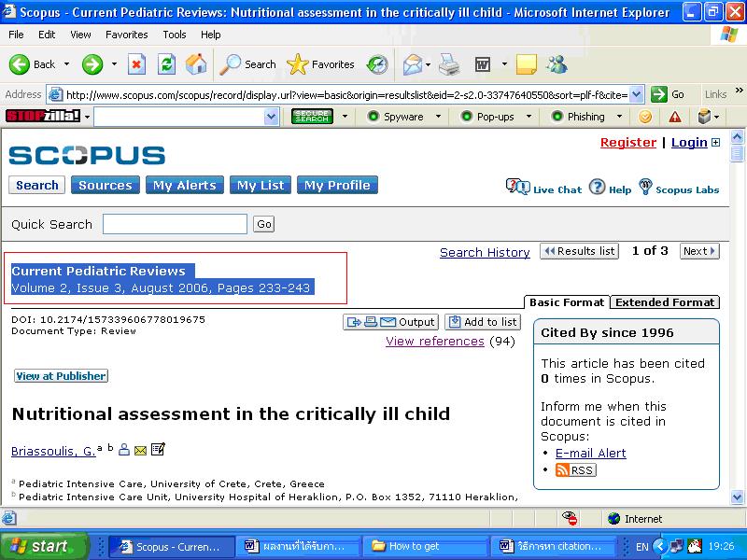
Task: Open Live Chat speech bubble link
Action: click(x=543, y=189)
